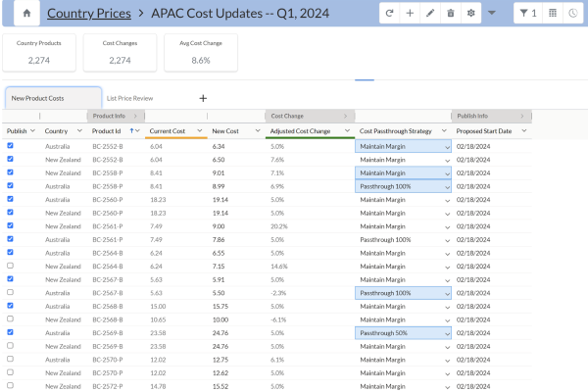The width and height of the screenshot is (588, 392).
Task: Click the trash delete icon
Action: pyautogui.click(x=450, y=14)
